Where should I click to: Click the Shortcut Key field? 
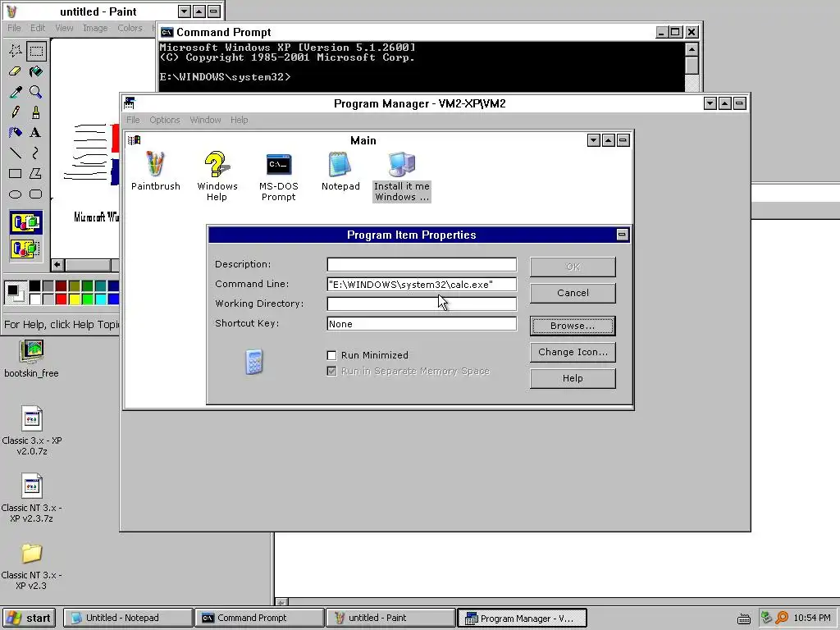click(422, 323)
